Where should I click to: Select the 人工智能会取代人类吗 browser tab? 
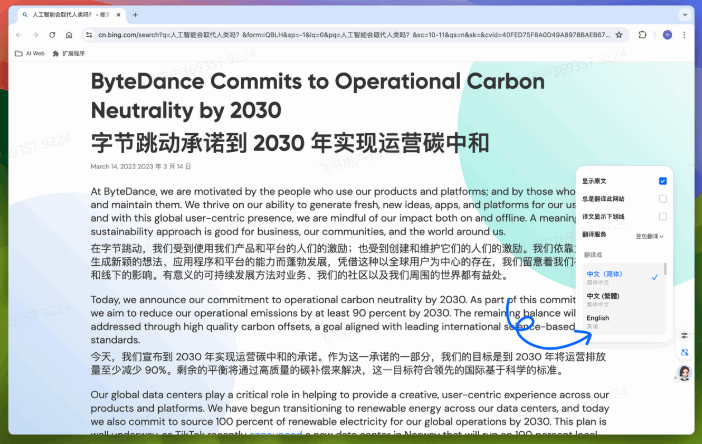(x=72, y=15)
